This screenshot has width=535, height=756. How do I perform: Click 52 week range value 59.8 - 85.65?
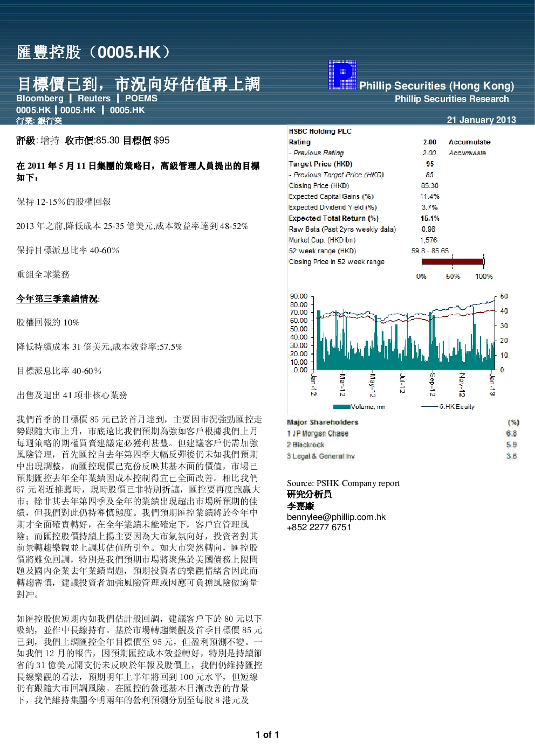(x=430, y=251)
